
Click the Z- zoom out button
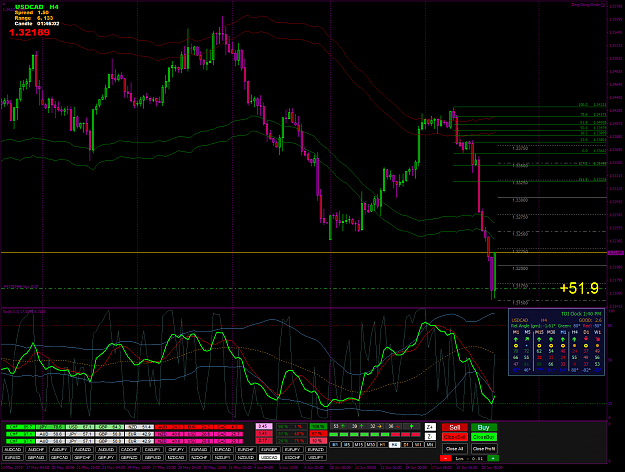[430, 437]
